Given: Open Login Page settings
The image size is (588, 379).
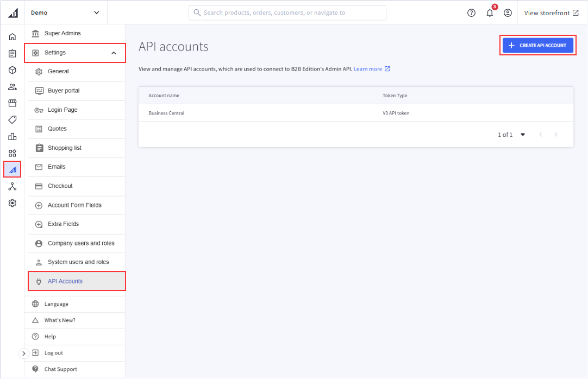Looking at the screenshot, I should (x=77, y=110).
